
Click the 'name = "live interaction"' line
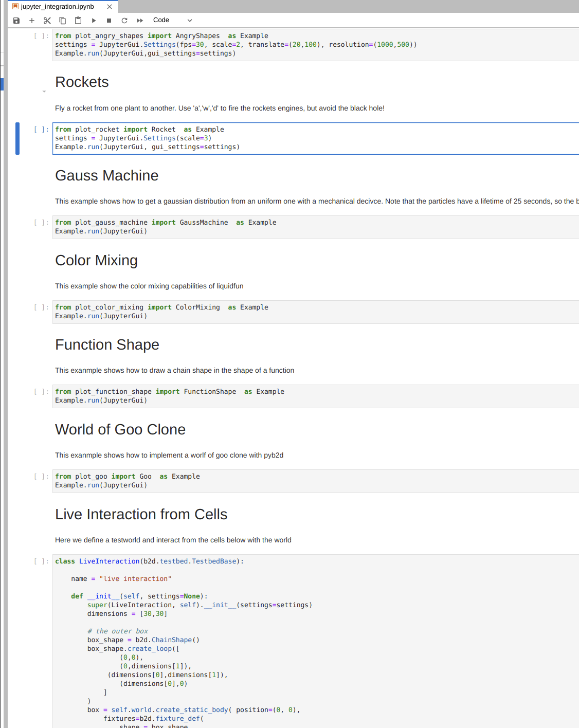pos(121,579)
